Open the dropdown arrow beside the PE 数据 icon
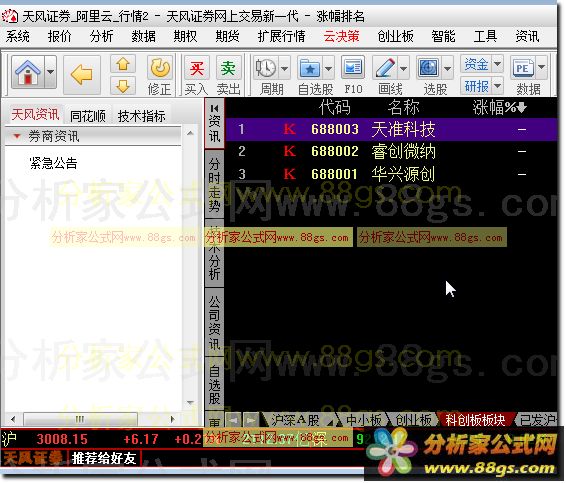The height and width of the screenshot is (483, 566). point(542,67)
